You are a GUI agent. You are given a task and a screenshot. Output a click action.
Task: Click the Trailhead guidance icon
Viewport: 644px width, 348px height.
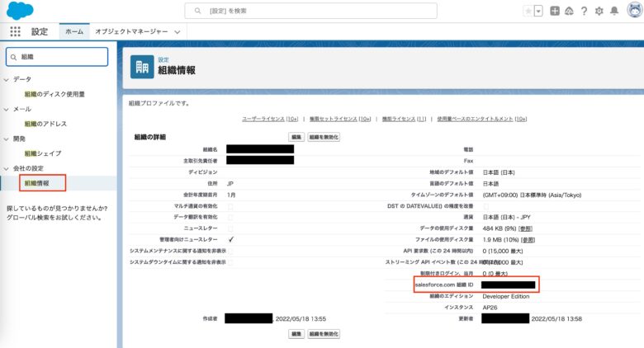point(569,11)
